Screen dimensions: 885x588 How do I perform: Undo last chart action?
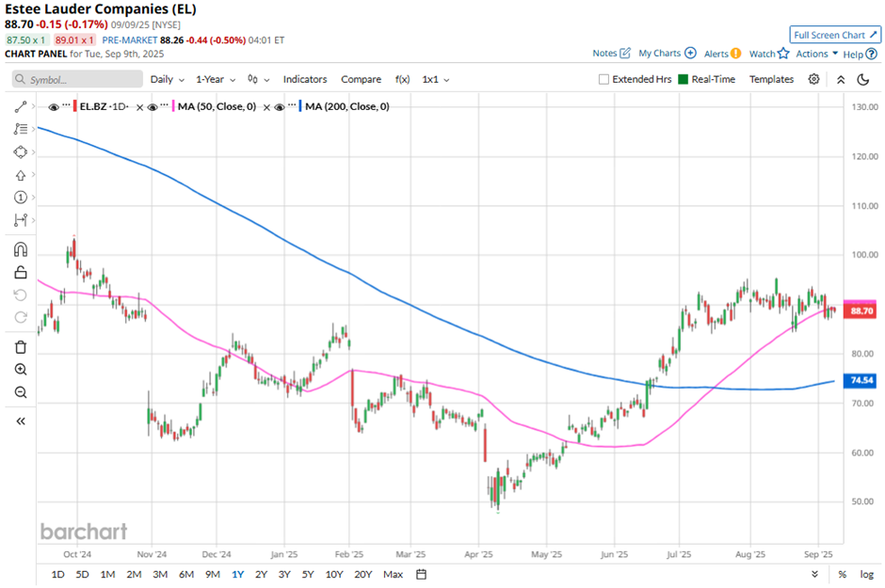tap(21, 294)
